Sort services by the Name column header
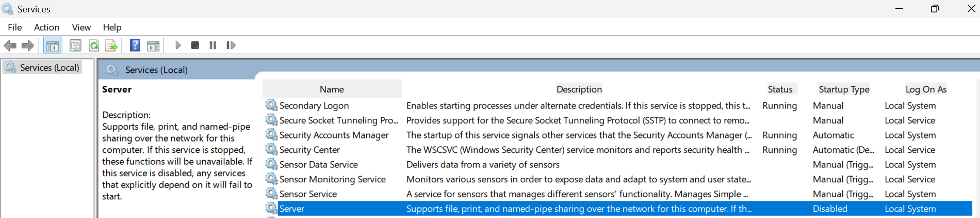Viewport: 980px width, 218px height. [332, 89]
